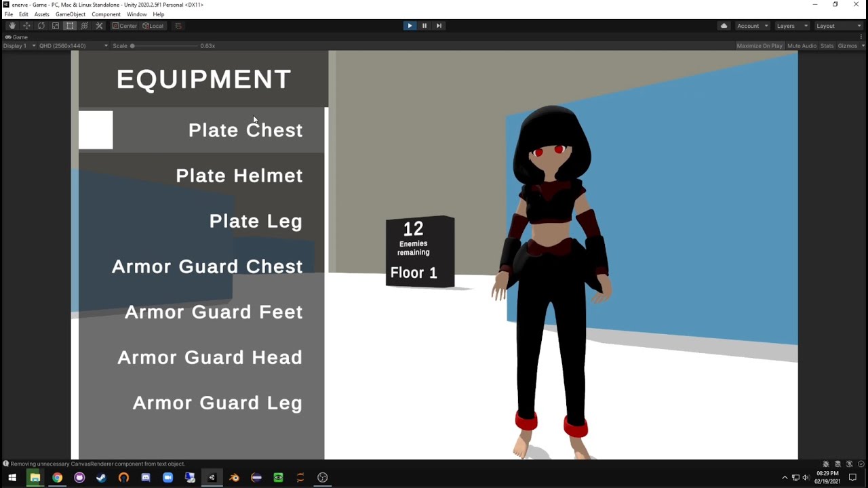Click the Pause button

click(x=425, y=26)
